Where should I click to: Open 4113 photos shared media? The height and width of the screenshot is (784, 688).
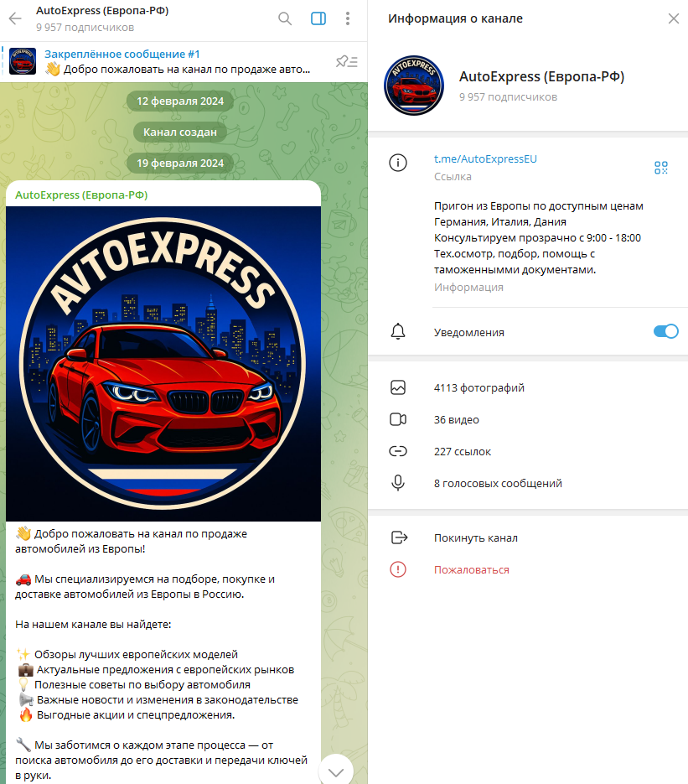point(478,387)
